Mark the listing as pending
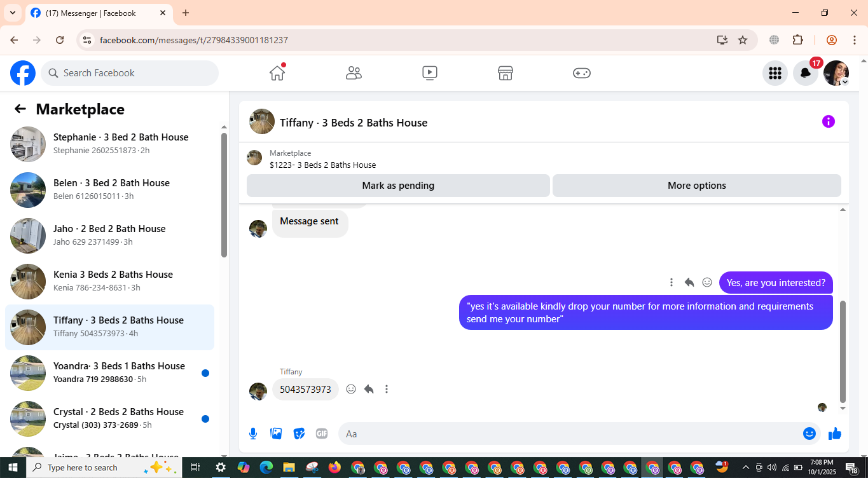 (x=398, y=186)
